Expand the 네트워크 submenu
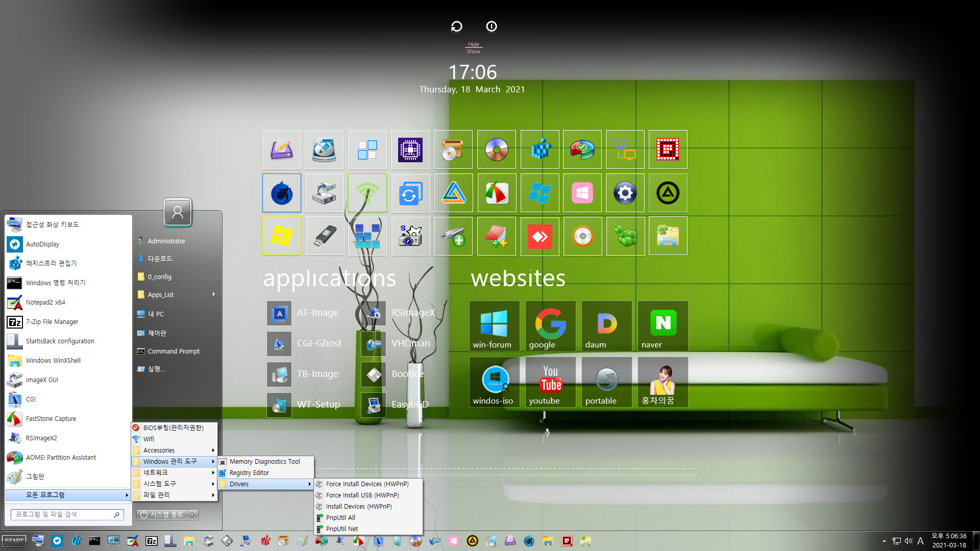The height and width of the screenshot is (551, 980). click(174, 473)
